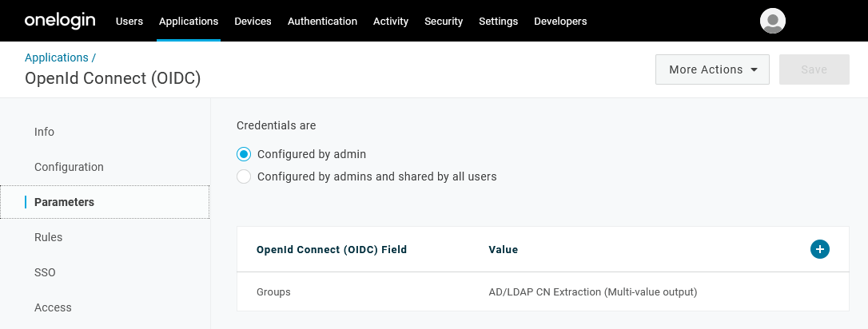Open the Developers menu
This screenshot has height=329, width=868.
tap(560, 21)
